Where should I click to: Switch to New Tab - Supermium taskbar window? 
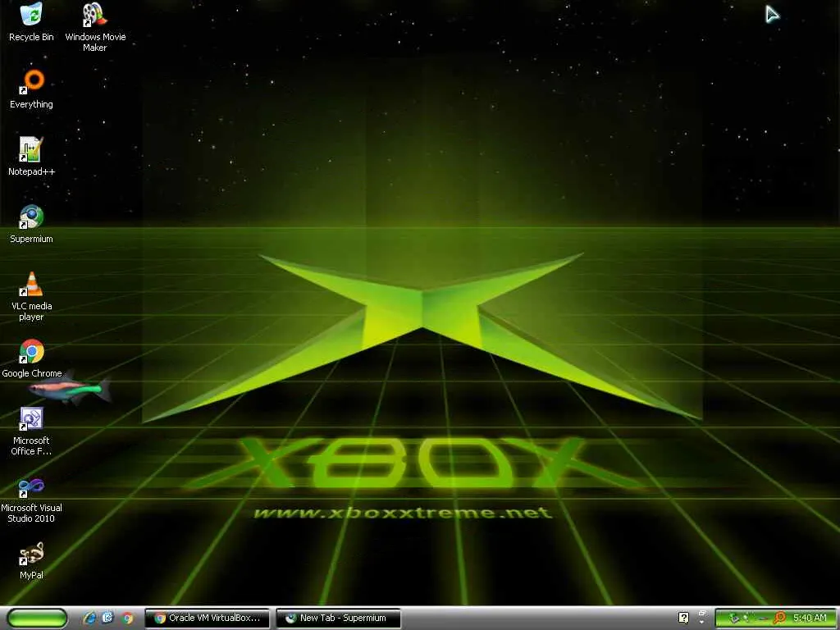tap(339, 619)
